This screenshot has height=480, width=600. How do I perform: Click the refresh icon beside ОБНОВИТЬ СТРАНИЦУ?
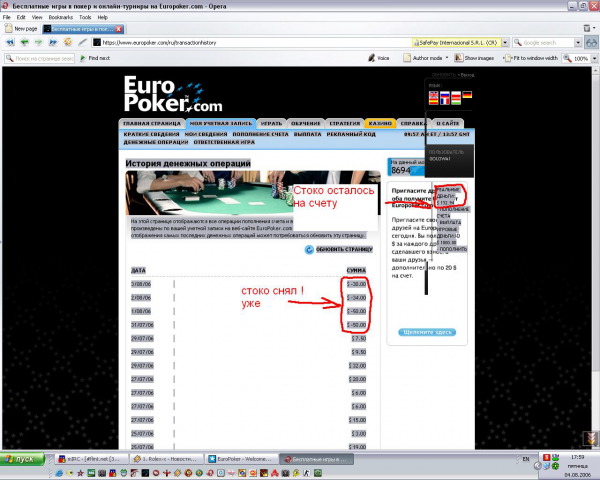(309, 250)
